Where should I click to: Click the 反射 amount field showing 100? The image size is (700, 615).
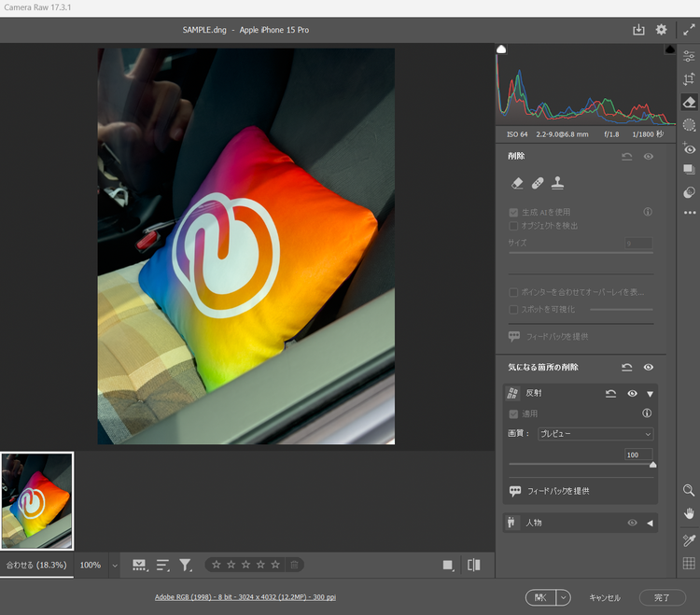tap(638, 454)
